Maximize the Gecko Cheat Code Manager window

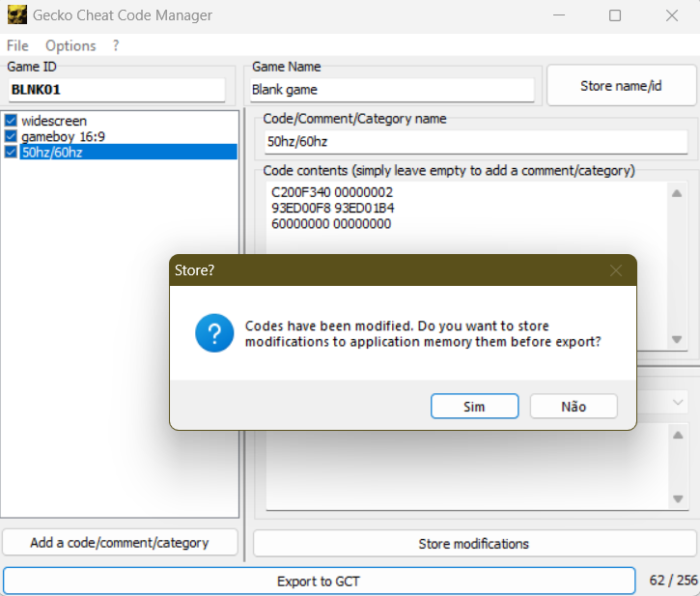point(615,15)
